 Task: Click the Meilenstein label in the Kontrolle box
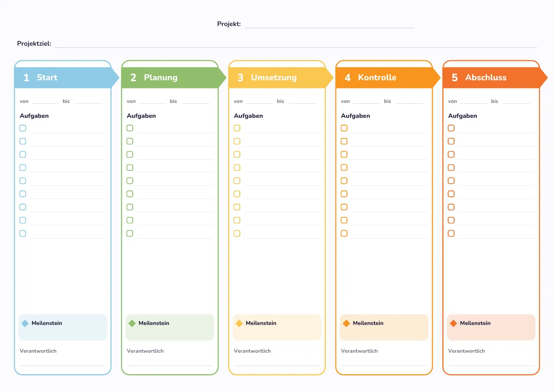tap(368, 323)
